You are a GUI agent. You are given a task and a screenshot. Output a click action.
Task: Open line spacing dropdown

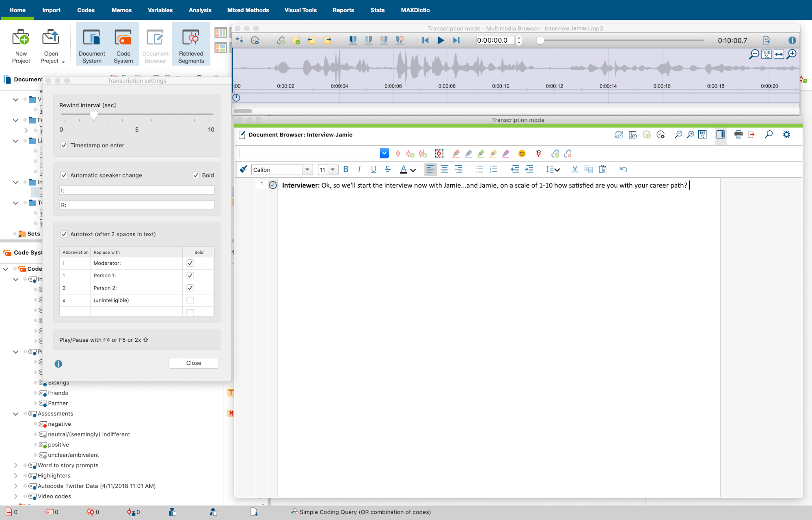coord(553,169)
